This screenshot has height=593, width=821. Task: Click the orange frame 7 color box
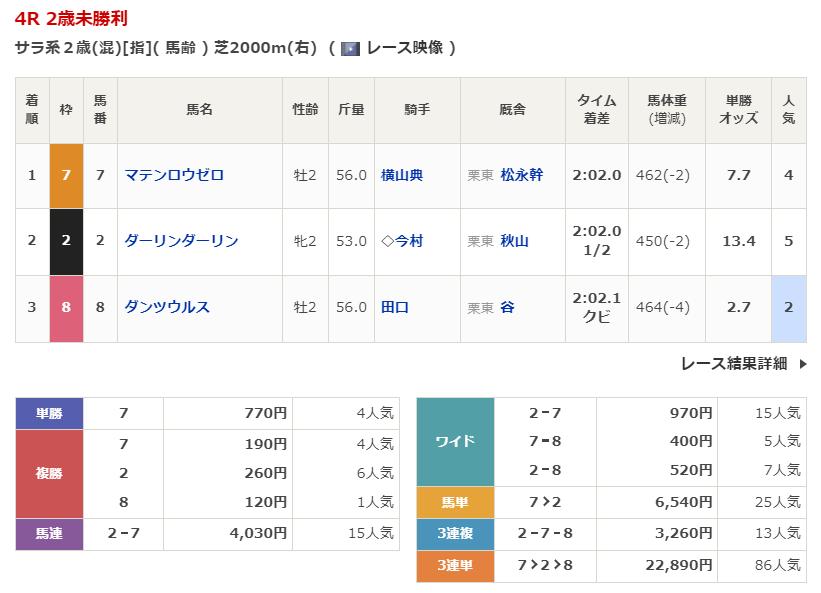pyautogui.click(x=66, y=175)
